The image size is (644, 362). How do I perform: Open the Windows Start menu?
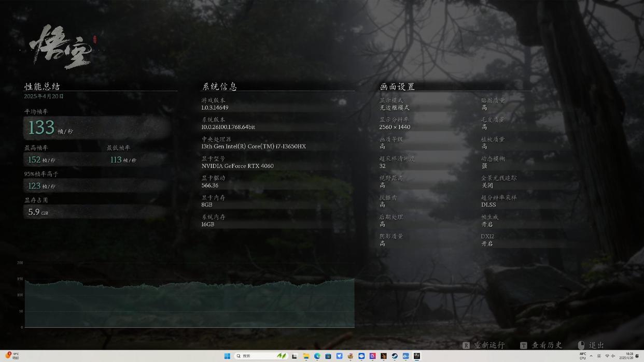[227, 356]
